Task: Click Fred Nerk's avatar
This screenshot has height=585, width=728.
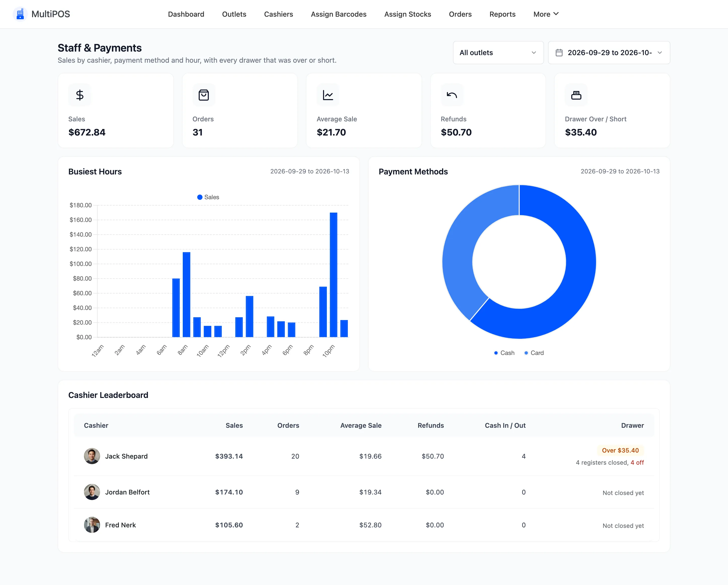Action: point(92,525)
